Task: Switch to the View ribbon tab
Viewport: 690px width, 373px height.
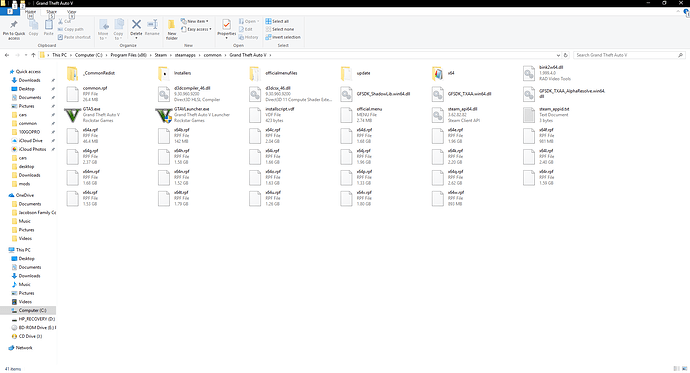Action: pos(71,12)
